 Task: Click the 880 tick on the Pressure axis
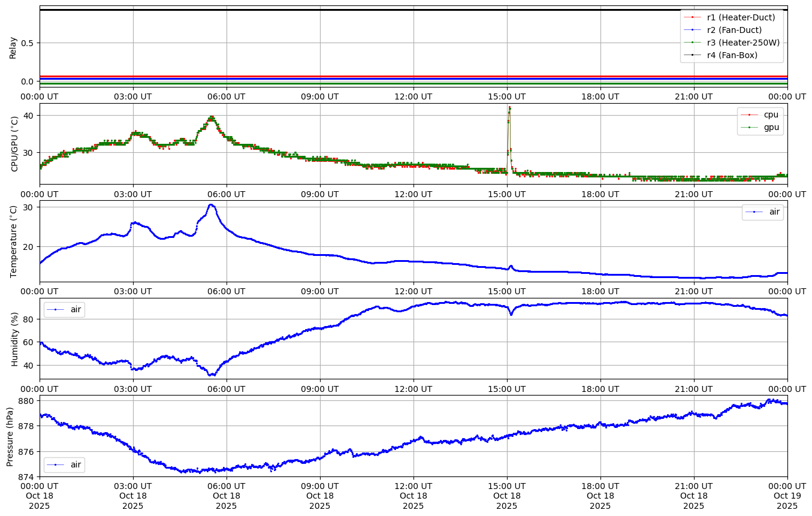click(27, 400)
